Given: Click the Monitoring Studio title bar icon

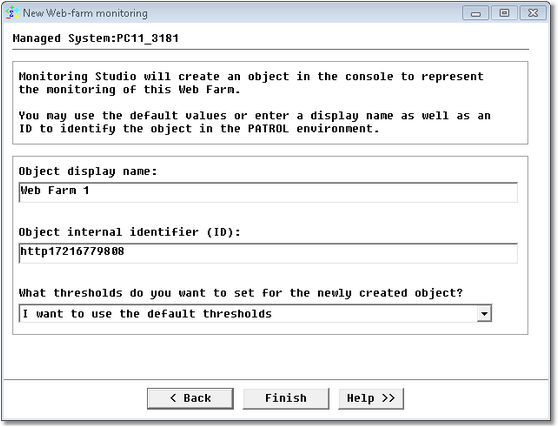Looking at the screenshot, I should click(12, 13).
